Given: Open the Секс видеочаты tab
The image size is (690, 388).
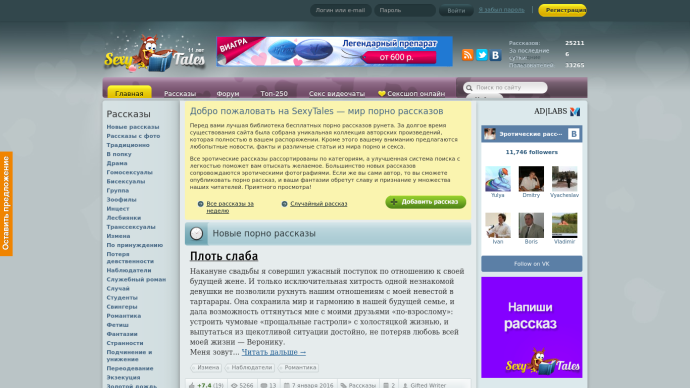Looking at the screenshot, I should 337,93.
